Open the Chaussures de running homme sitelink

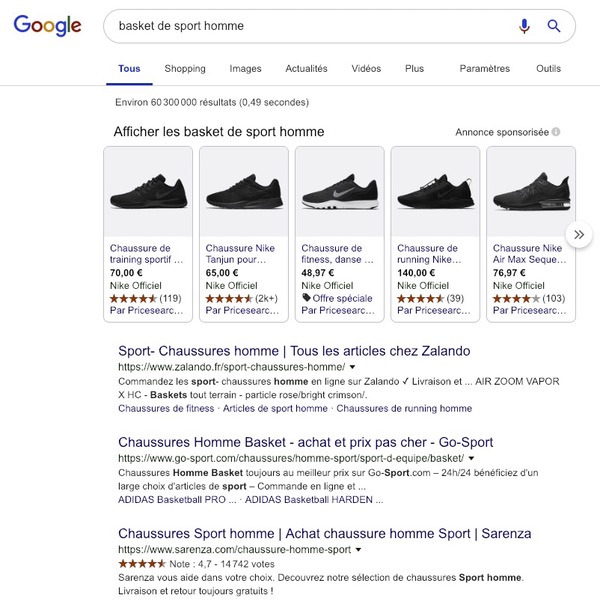coord(404,408)
